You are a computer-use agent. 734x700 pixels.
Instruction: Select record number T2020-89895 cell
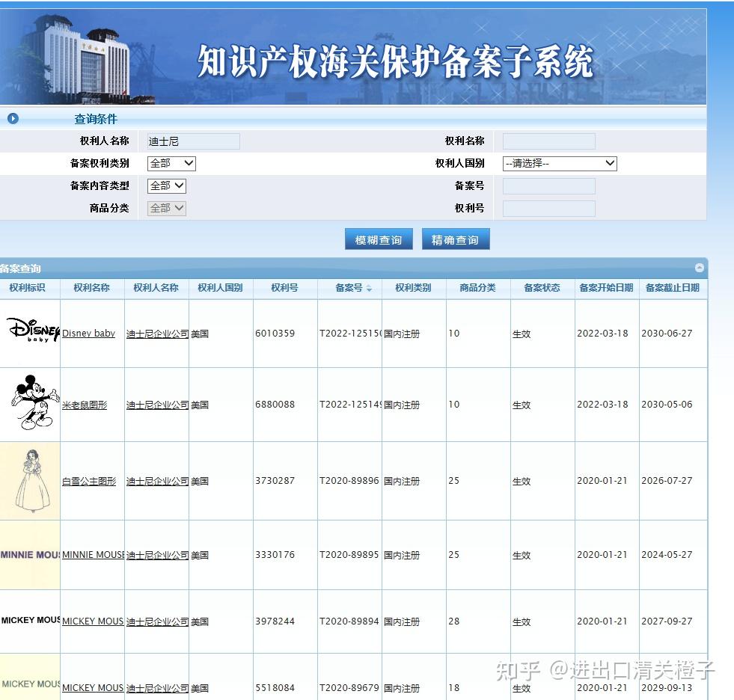click(x=349, y=554)
